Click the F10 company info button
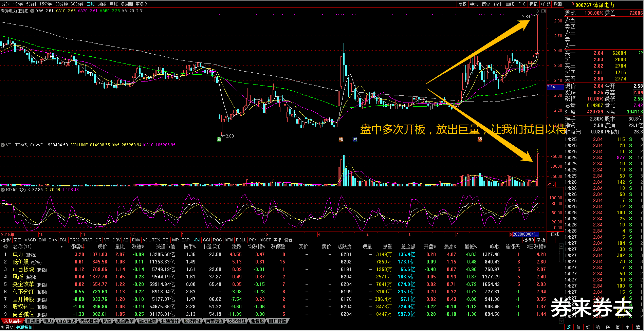The height and width of the screenshot is (331, 644). [x=522, y=4]
